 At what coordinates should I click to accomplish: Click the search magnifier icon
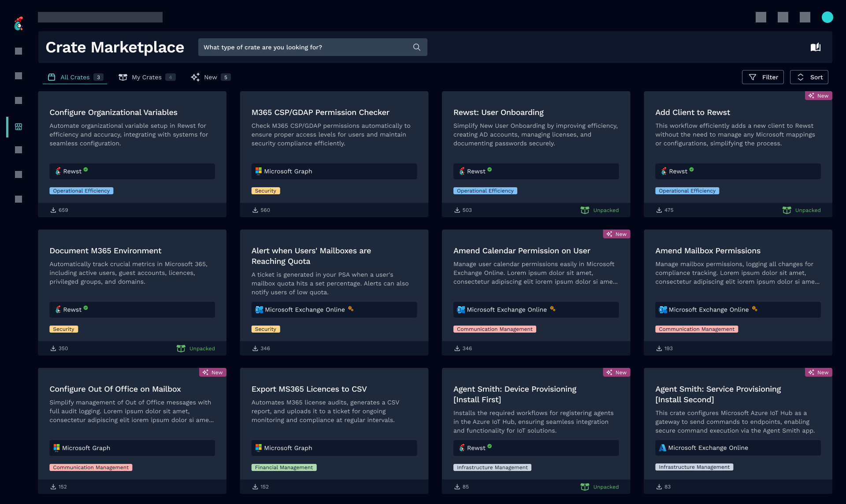(x=416, y=47)
